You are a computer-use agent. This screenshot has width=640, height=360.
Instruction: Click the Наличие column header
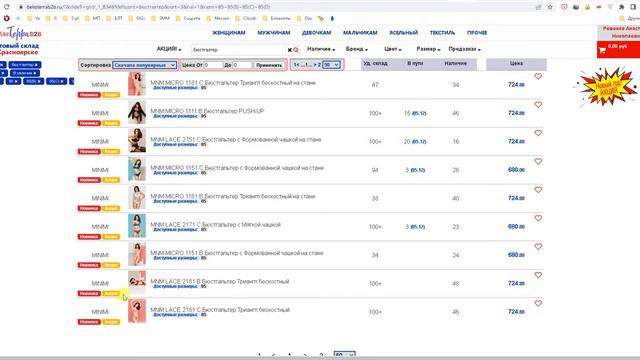(x=456, y=64)
